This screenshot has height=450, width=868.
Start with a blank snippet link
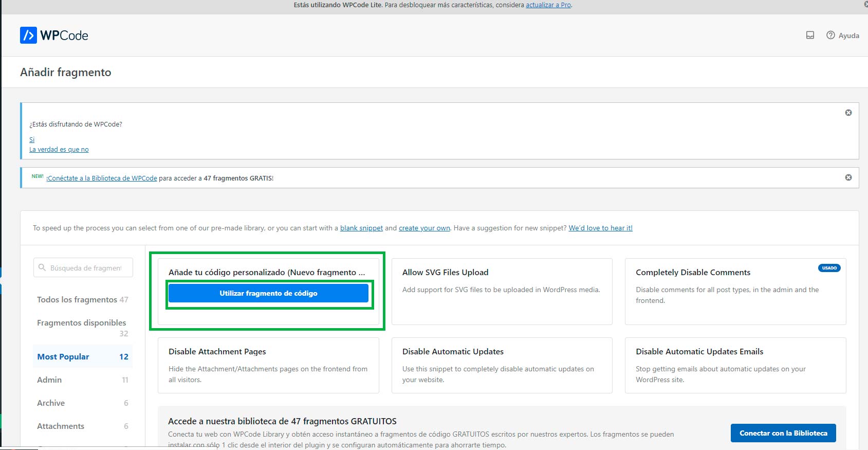click(361, 228)
